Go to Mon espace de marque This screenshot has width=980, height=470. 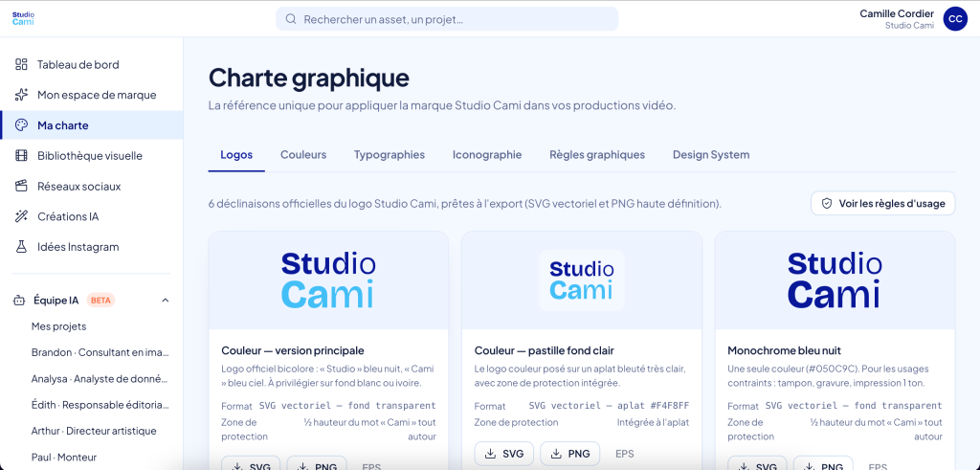coord(91,95)
